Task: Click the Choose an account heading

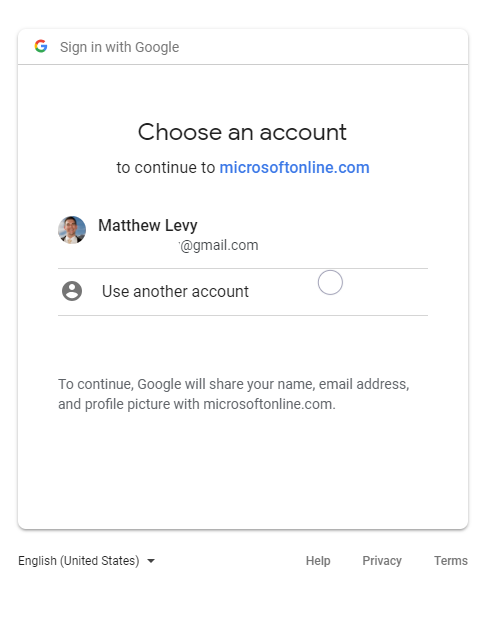Action: (x=242, y=132)
